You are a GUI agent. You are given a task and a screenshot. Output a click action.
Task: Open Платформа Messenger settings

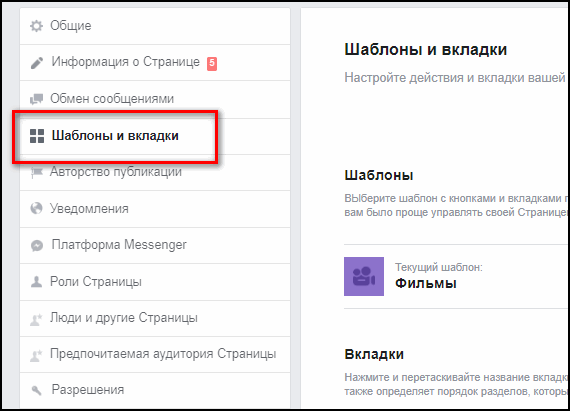pyautogui.click(x=155, y=245)
